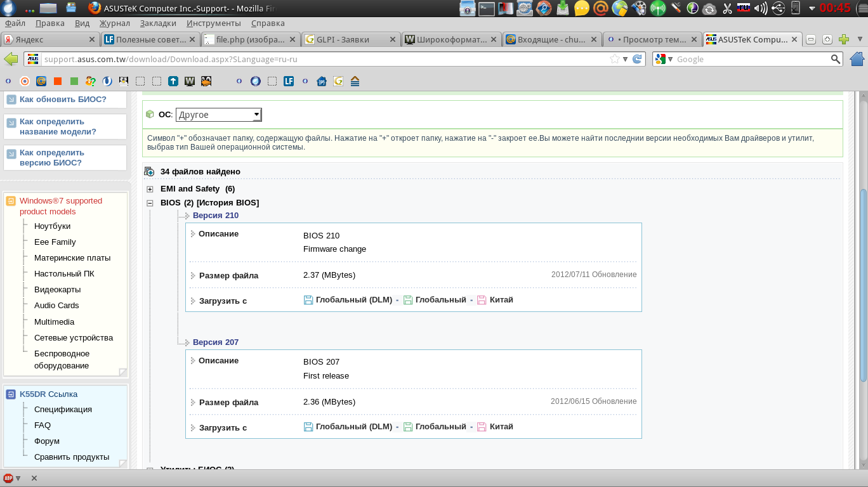Switch to the Яндекс tab
Viewport: 868px width, 487px height.
pos(50,39)
